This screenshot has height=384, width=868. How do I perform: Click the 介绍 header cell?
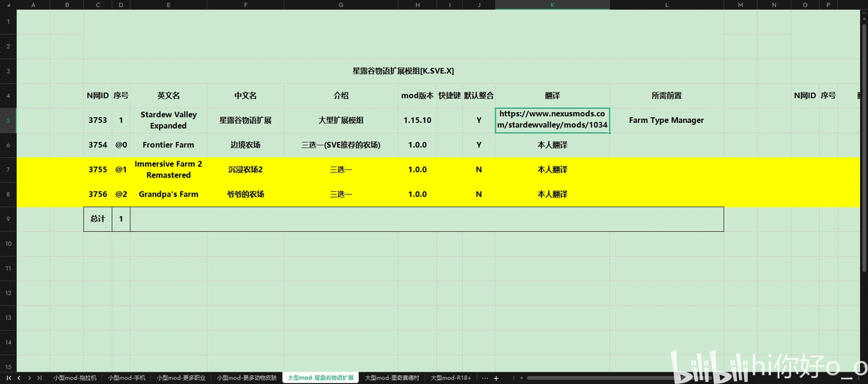(x=341, y=95)
